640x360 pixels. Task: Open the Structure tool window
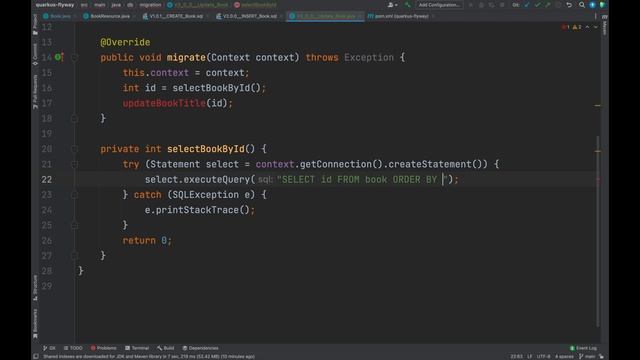click(x=35, y=288)
